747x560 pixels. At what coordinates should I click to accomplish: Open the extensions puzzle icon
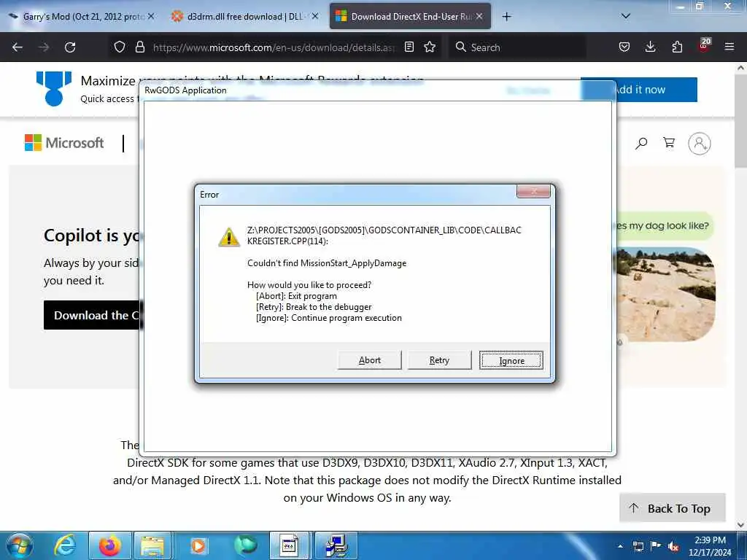tap(677, 47)
